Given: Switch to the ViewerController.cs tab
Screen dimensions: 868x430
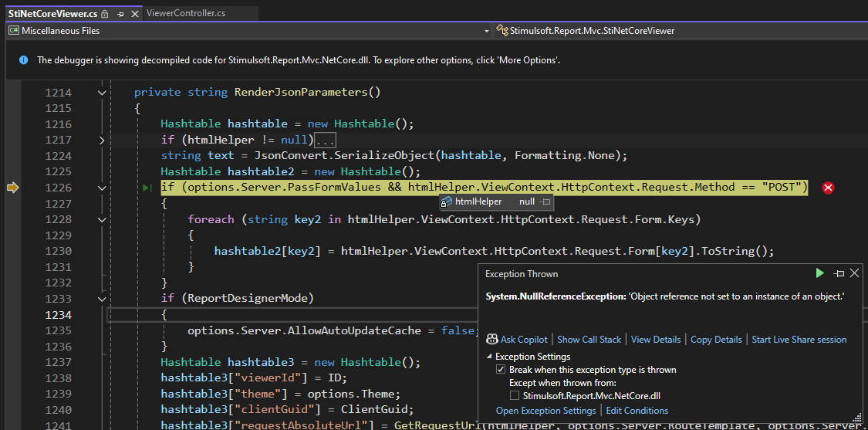Looking at the screenshot, I should pos(185,13).
